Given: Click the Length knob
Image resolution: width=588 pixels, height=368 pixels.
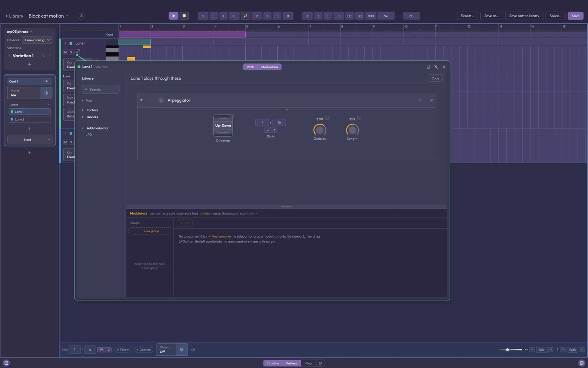Looking at the screenshot, I should point(352,130).
